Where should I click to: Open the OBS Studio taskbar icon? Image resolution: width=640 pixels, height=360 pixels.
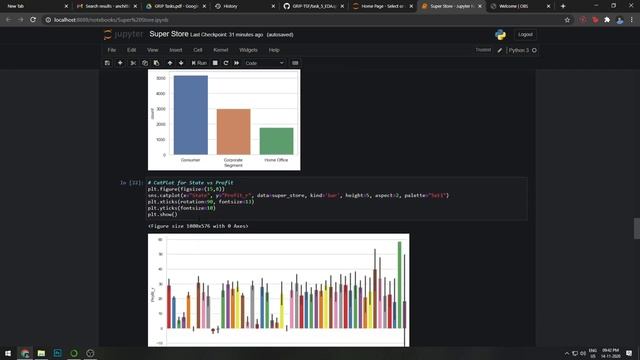click(x=90, y=353)
